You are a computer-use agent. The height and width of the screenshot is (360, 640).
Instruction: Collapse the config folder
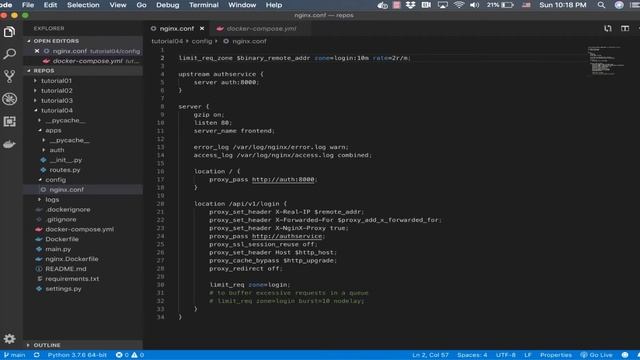point(56,180)
